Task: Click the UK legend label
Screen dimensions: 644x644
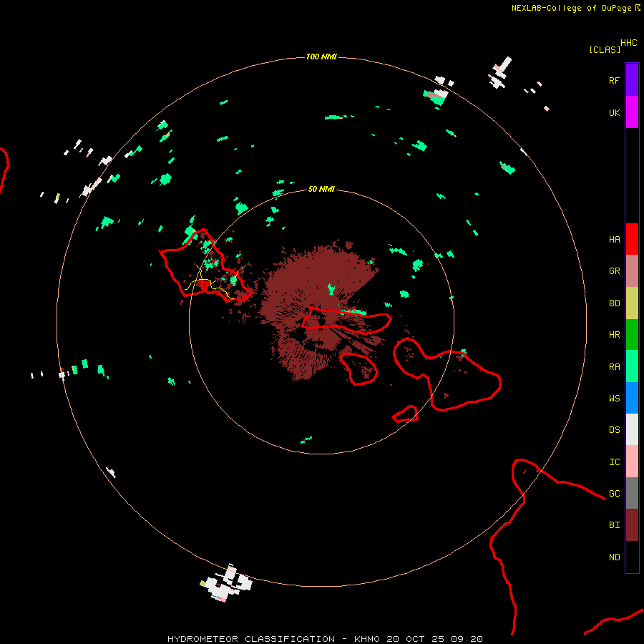Action: [x=614, y=112]
